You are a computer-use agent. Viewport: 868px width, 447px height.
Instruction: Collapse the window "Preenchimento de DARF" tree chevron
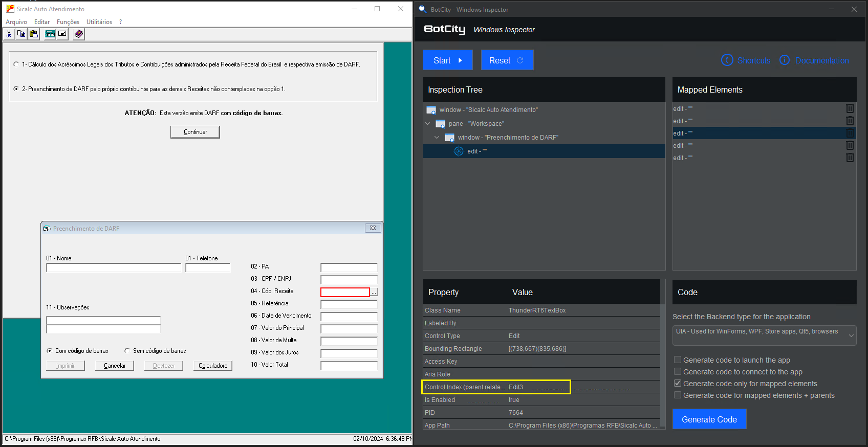[x=437, y=137]
